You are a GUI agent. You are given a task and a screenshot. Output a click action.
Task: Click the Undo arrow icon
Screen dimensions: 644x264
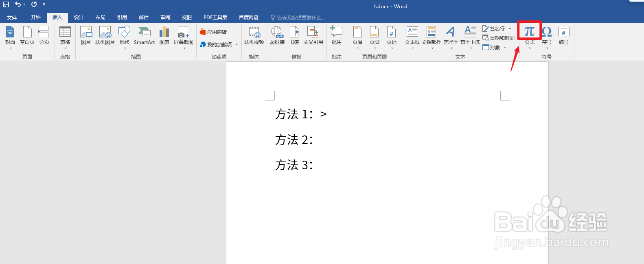coord(18,4)
